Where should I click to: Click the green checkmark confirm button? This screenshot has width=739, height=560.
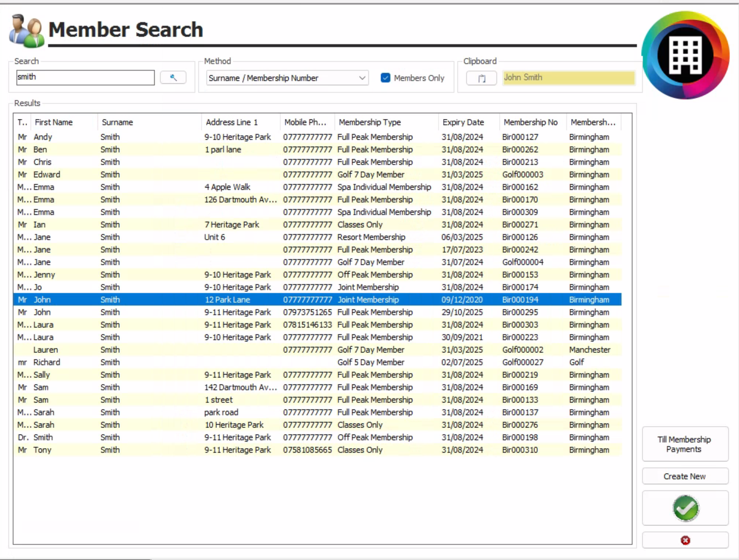(685, 508)
